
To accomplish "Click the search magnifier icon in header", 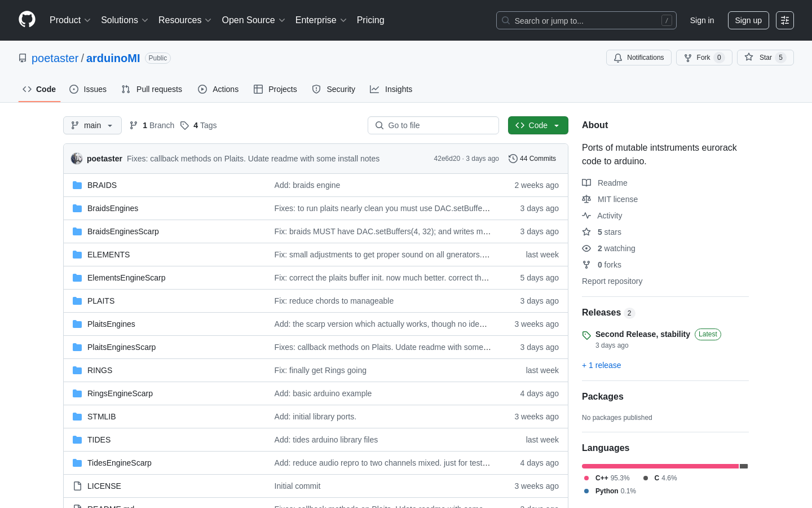I will (x=506, y=20).
